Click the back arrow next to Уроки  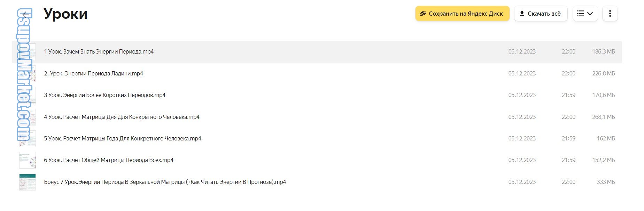25,14
